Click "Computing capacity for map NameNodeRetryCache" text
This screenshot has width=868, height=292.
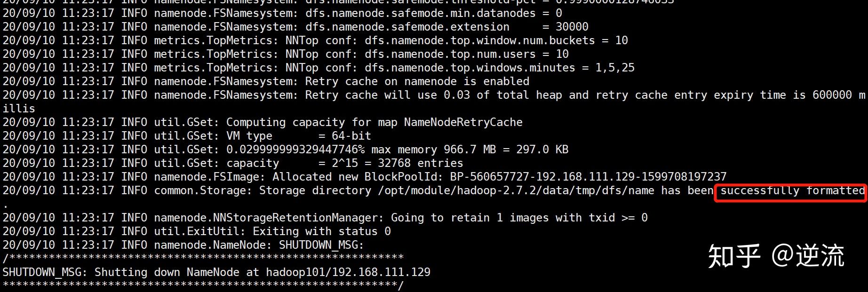(x=374, y=123)
